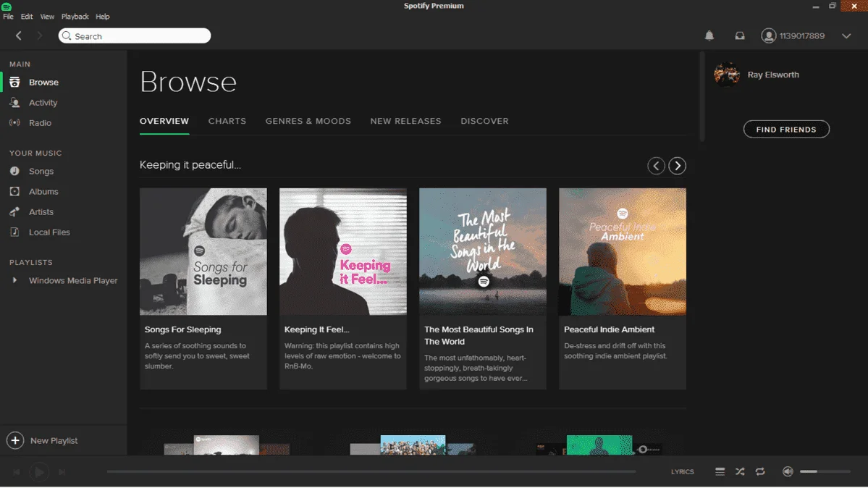Open the account dropdown chevron
The height and width of the screenshot is (488, 868).
pos(846,36)
